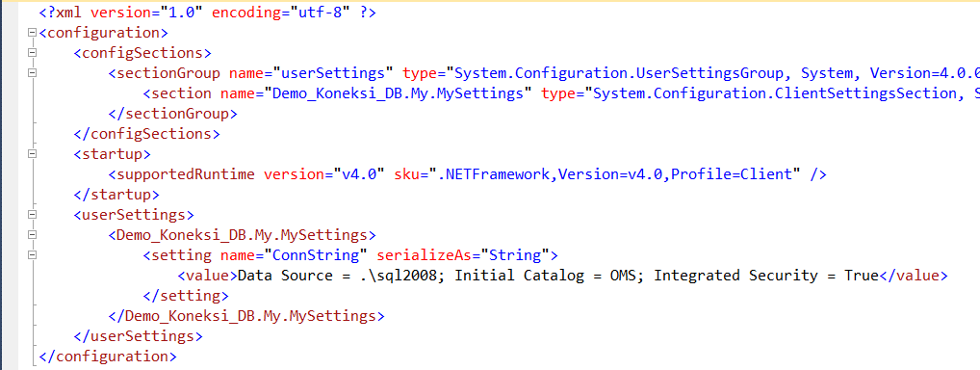Click the serializeAs "String" value
This screenshot has height=370, width=980.
coord(514,255)
